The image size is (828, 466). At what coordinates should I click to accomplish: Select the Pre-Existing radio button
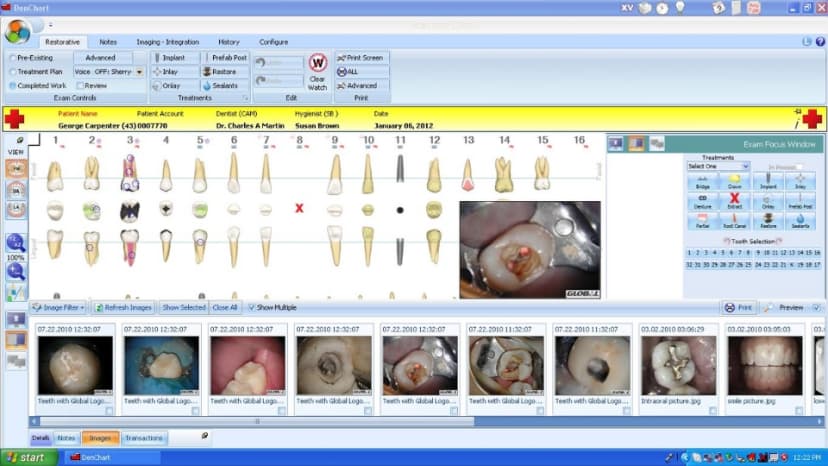[13, 58]
